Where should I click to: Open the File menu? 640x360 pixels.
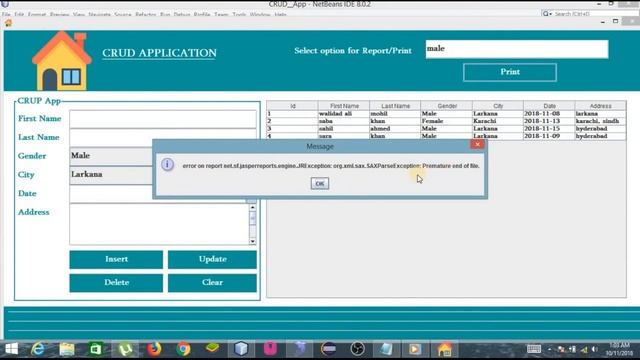6,14
